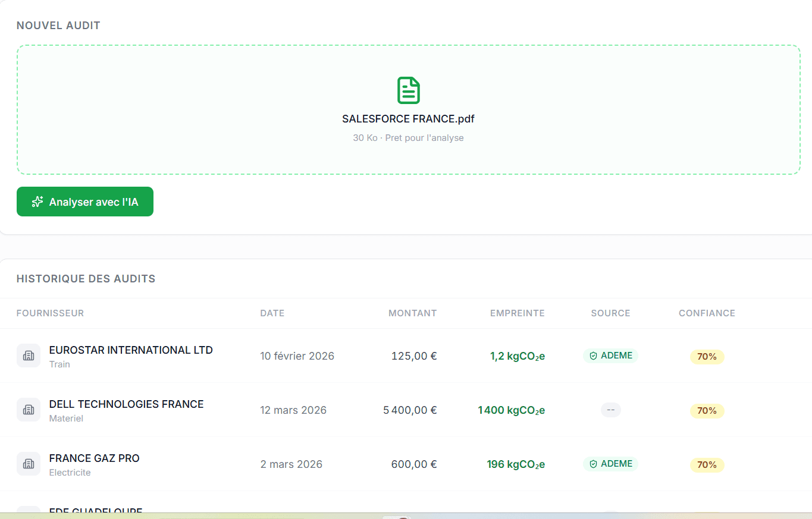The width and height of the screenshot is (812, 519).
Task: Select the sparkle icon inside the analyze button
Action: coord(37,201)
